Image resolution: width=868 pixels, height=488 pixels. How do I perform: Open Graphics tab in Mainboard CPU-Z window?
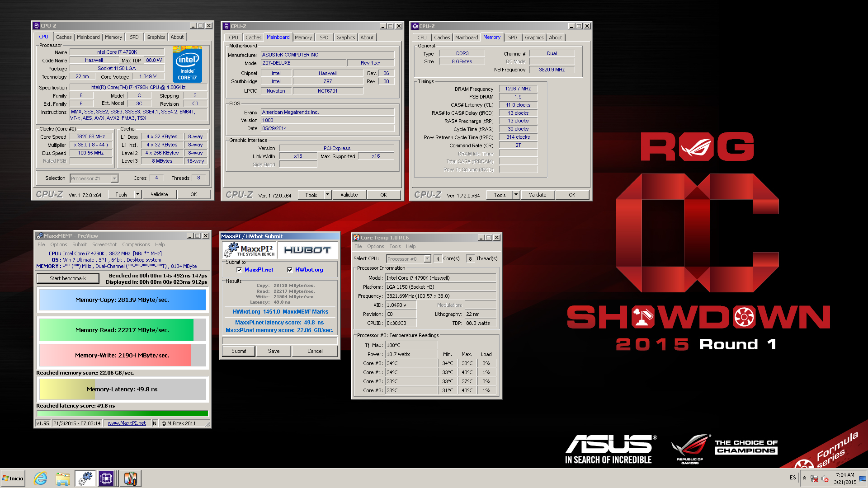[x=346, y=38]
